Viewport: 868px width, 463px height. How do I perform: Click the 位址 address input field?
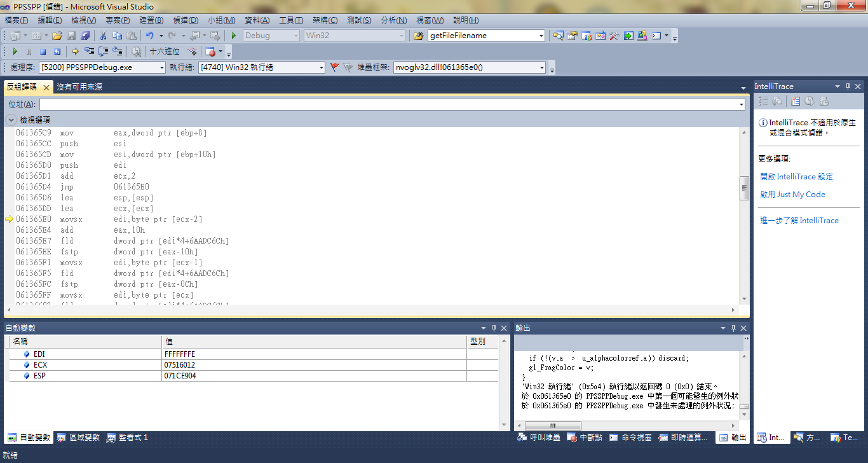(x=388, y=104)
